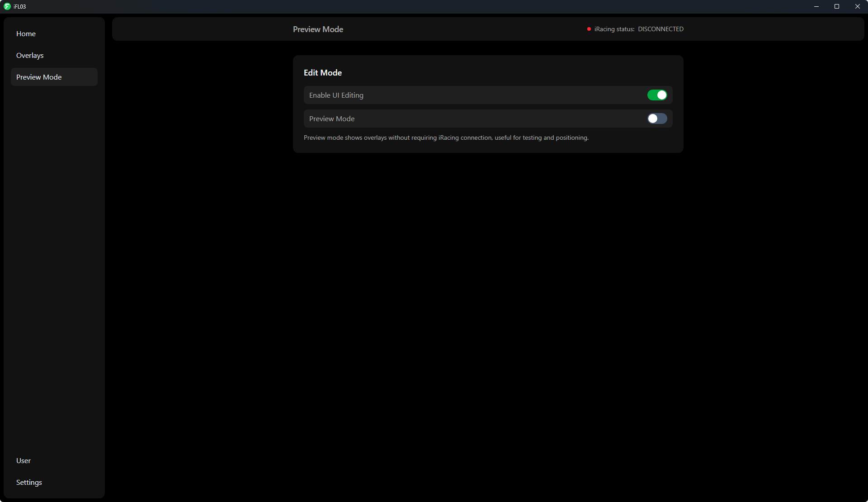Click the Preview mode description text
This screenshot has height=502, width=868.
446,137
